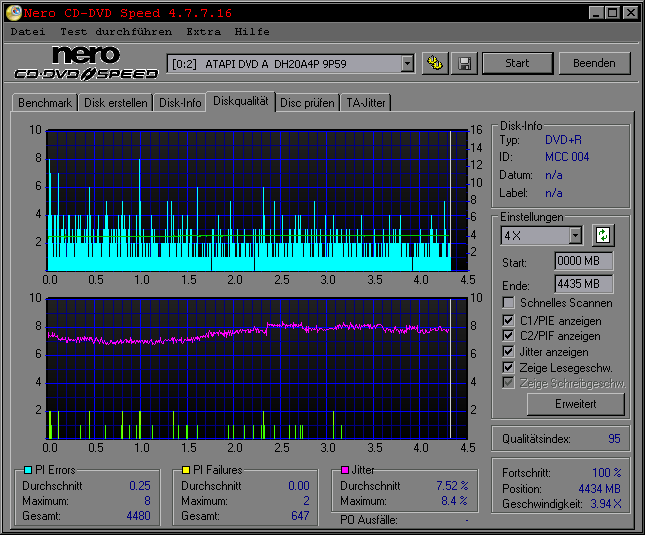This screenshot has width=645, height=535.
Task: Click the save floppy disk icon
Action: (464, 63)
